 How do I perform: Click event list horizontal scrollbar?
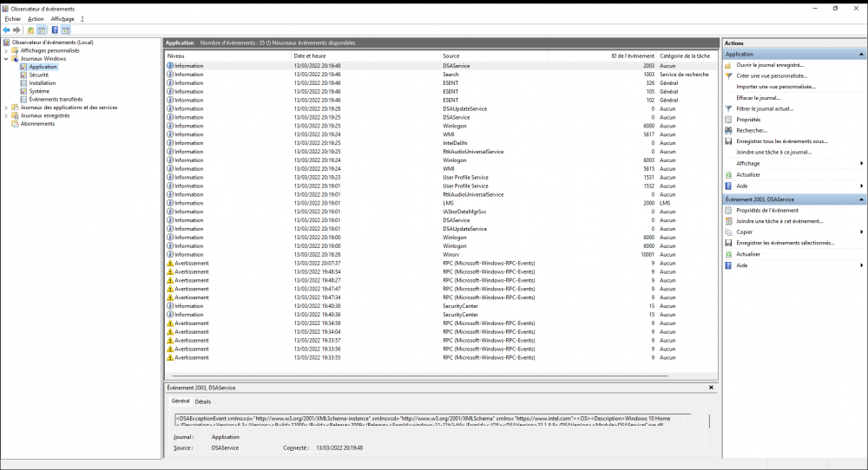[418, 376]
